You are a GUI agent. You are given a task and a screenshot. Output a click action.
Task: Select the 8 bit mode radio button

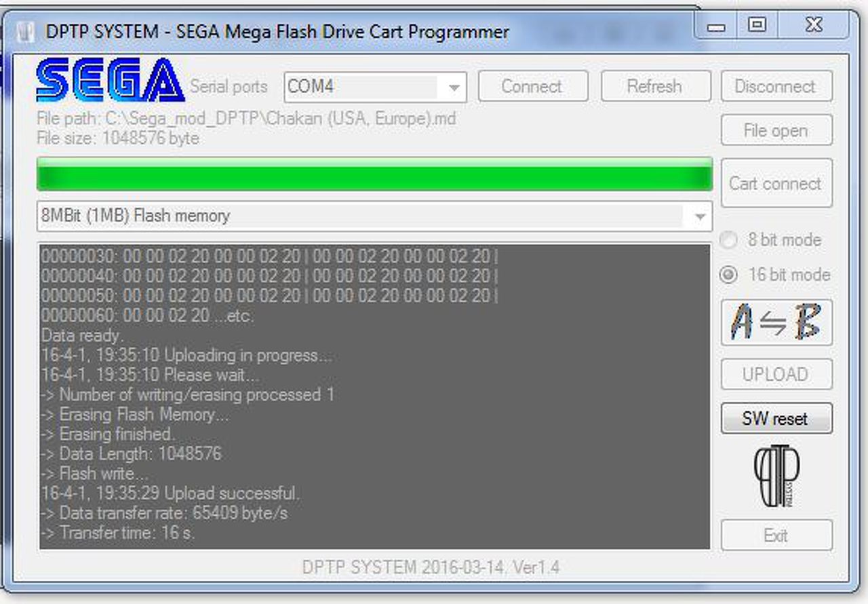tap(728, 240)
